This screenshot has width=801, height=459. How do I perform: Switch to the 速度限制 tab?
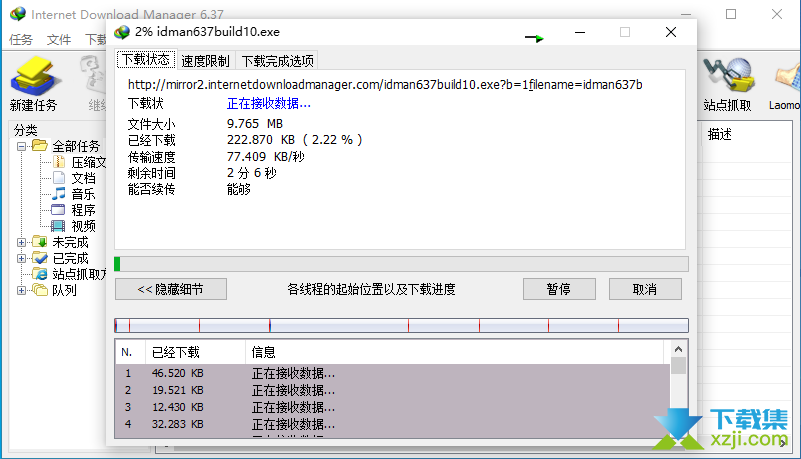pyautogui.click(x=205, y=61)
